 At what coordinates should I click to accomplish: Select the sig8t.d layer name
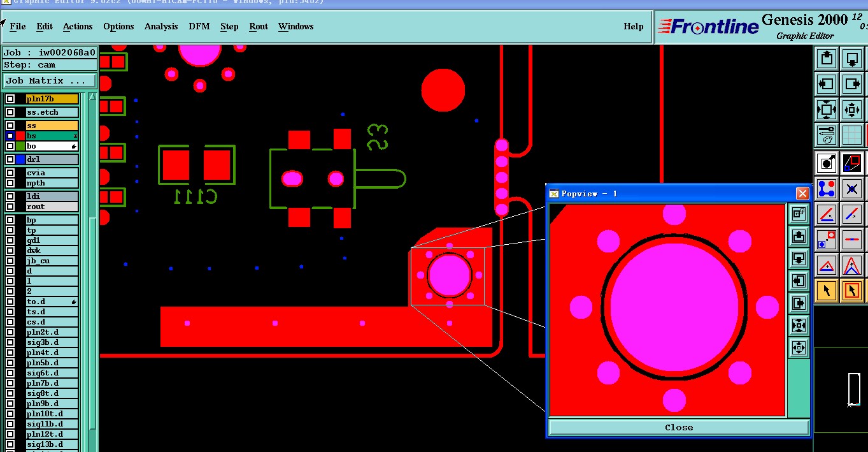click(x=52, y=393)
